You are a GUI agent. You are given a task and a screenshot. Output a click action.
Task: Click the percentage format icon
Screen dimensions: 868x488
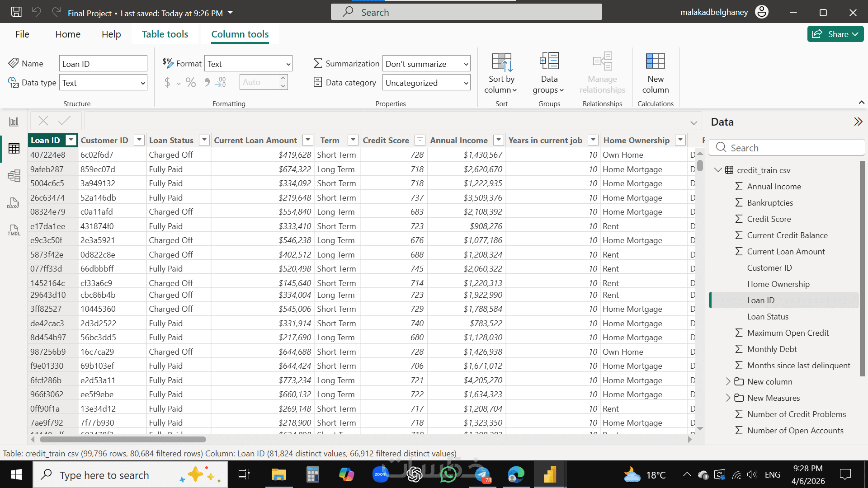(x=191, y=82)
